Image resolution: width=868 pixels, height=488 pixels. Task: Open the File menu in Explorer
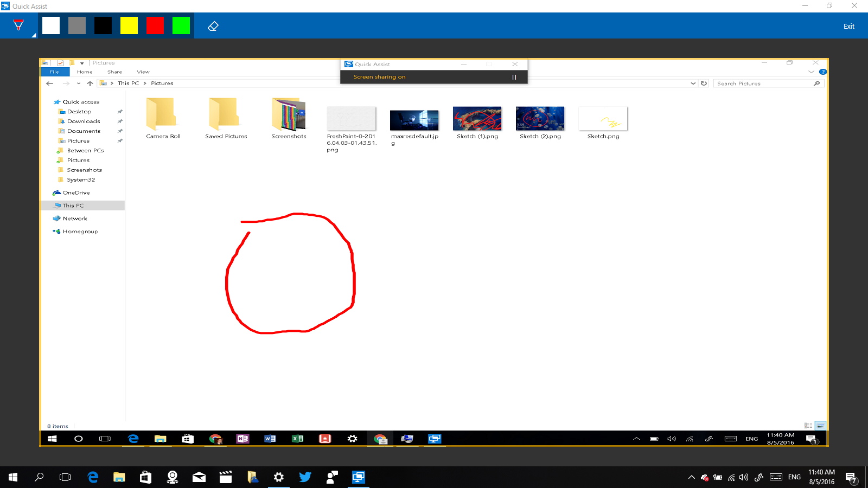click(54, 71)
